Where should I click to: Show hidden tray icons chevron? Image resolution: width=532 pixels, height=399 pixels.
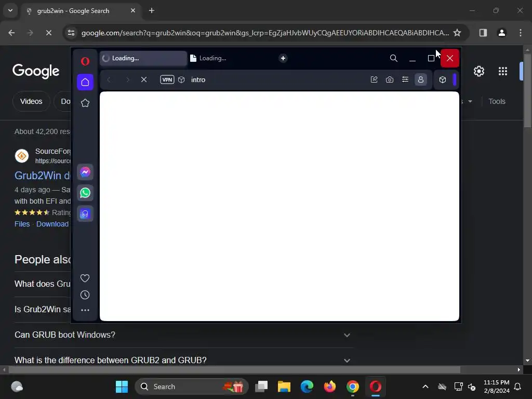pos(425,387)
